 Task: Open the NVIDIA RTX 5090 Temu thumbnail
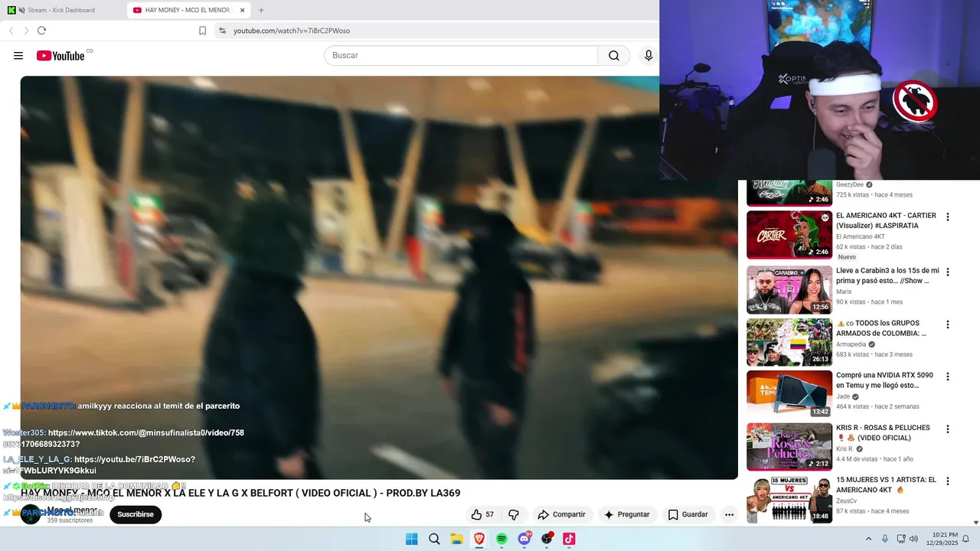pyautogui.click(x=789, y=395)
